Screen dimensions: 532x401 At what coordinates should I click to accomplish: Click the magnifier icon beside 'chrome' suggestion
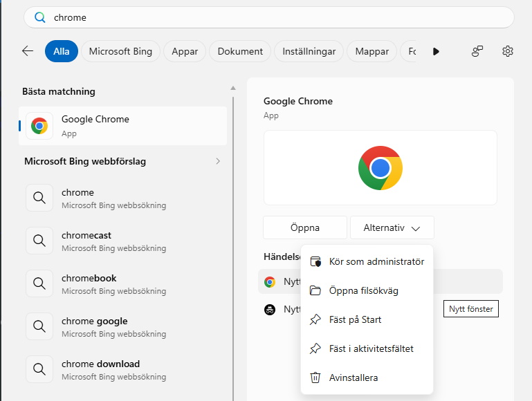39,198
